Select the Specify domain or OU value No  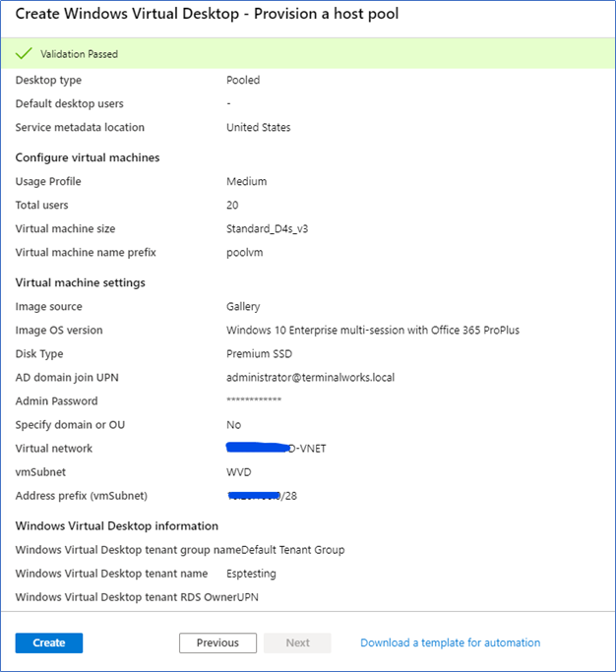233,425
